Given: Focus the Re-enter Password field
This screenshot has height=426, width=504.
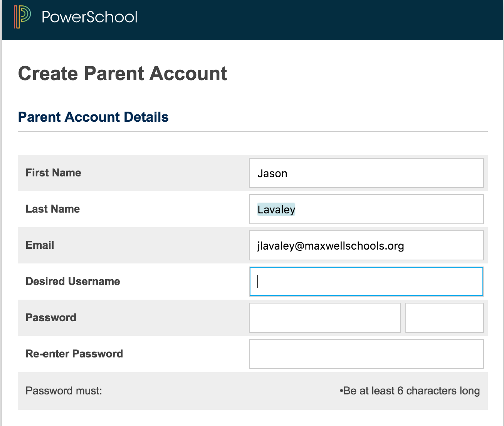Looking at the screenshot, I should tap(366, 354).
